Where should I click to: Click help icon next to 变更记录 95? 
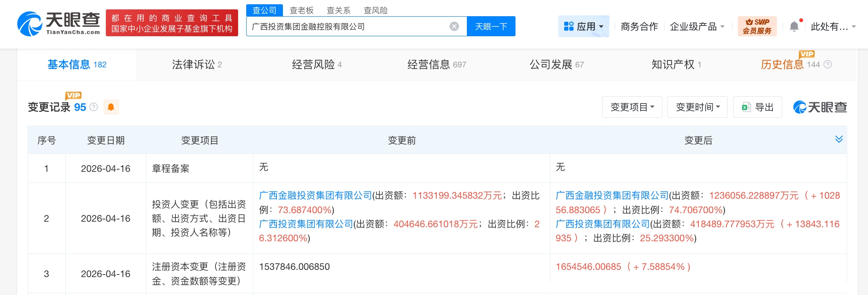click(94, 107)
